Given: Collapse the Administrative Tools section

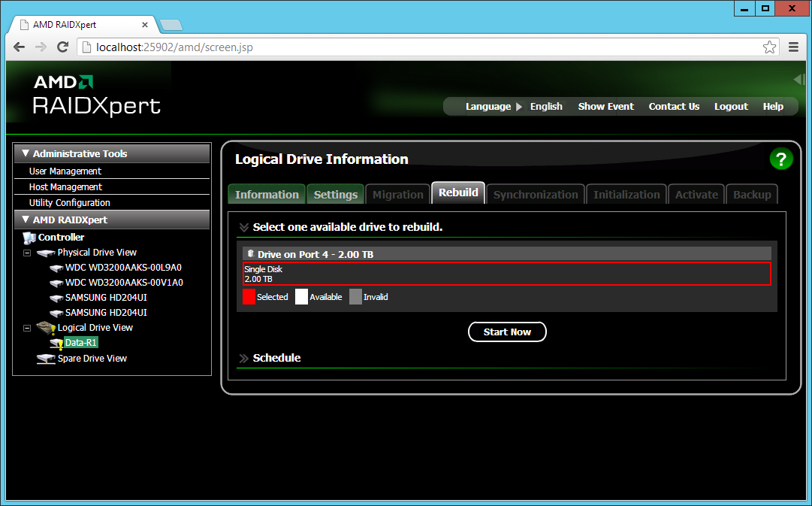Looking at the screenshot, I should click(26, 153).
